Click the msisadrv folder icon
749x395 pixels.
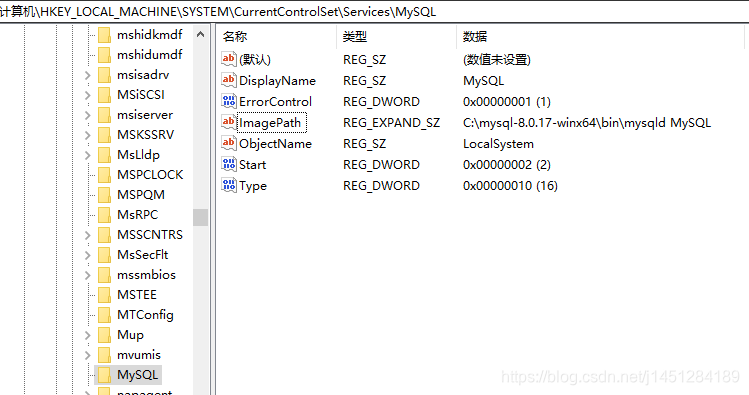pos(104,75)
